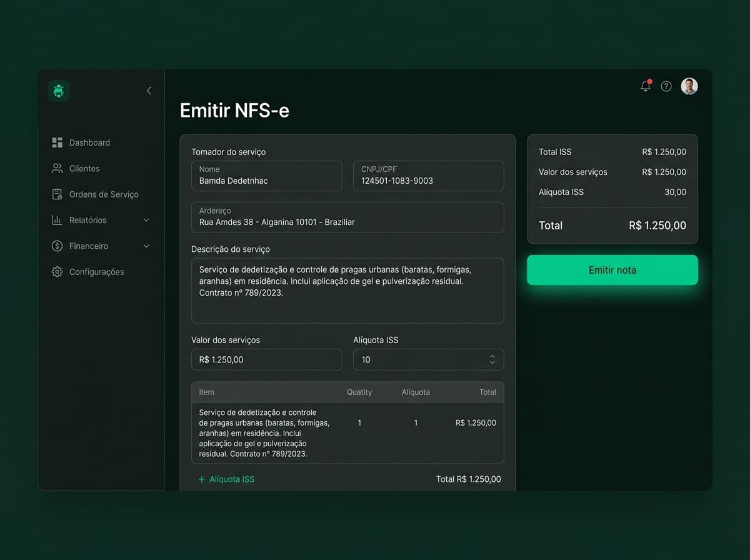This screenshot has height=560, width=750.
Task: Click the R$ 1.250,00 table row total
Action: tap(476, 423)
